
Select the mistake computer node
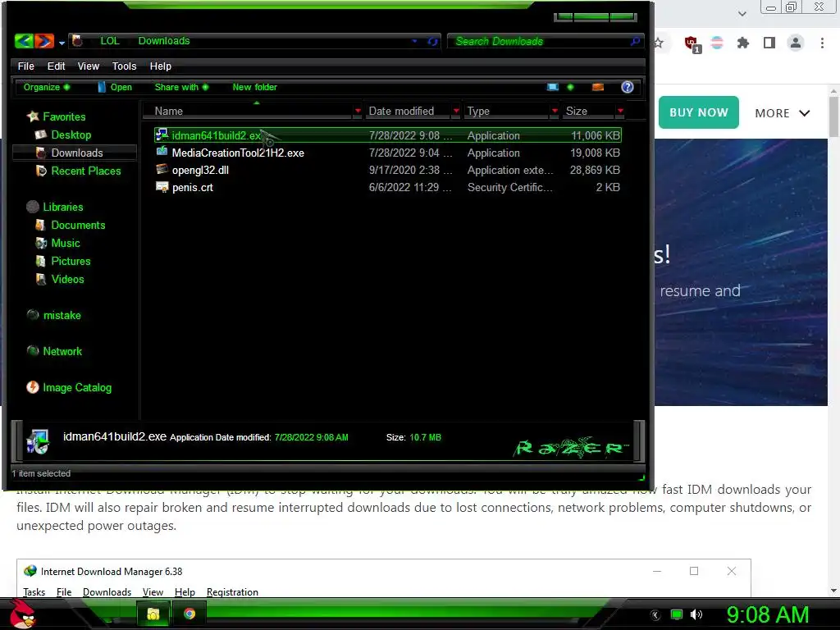62,315
